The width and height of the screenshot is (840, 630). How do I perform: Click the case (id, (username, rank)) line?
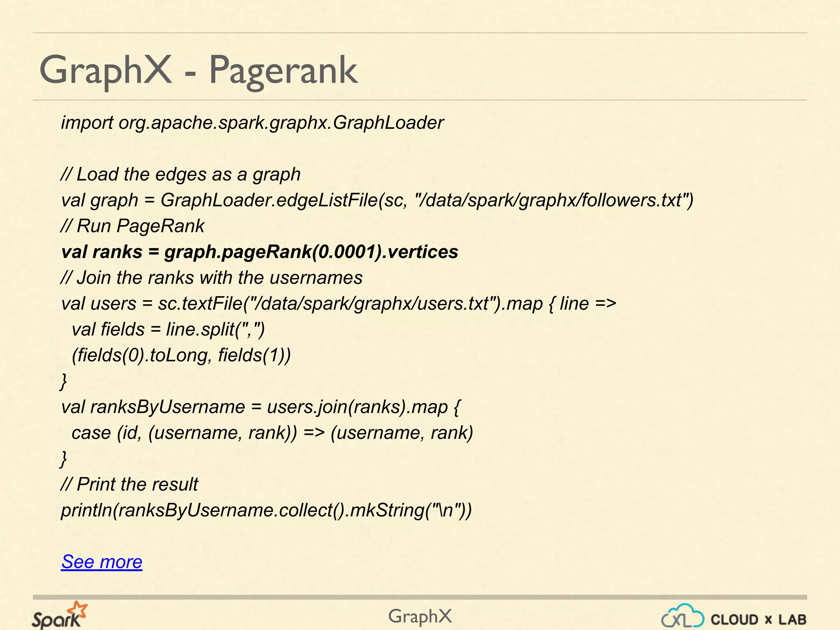(x=272, y=433)
